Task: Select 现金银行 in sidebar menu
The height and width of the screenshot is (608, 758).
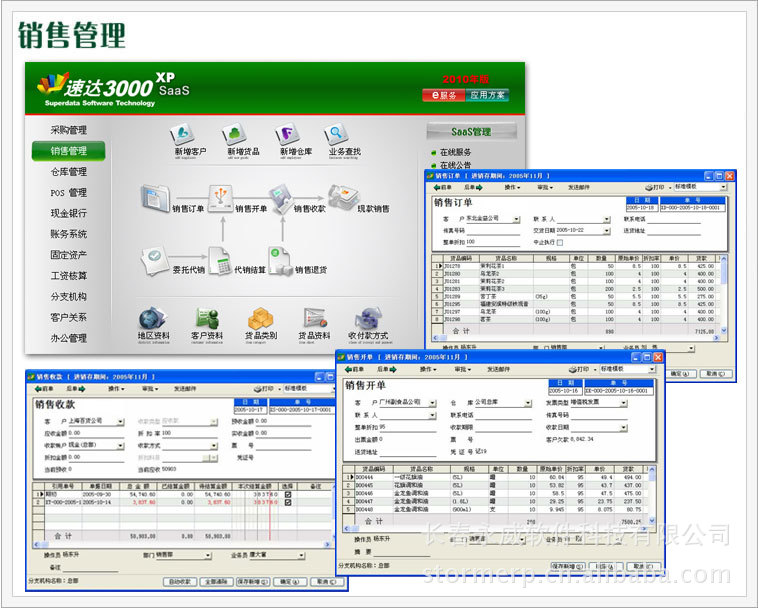Action: click(x=69, y=213)
